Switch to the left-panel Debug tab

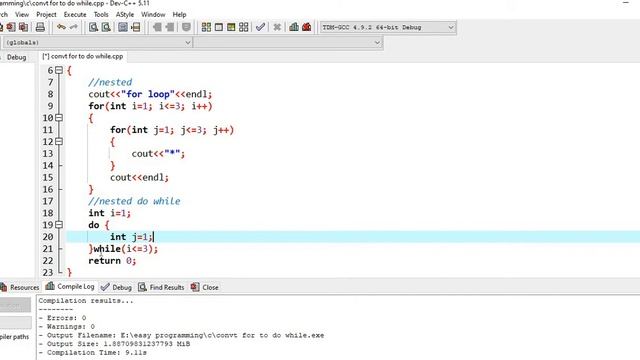tap(16, 57)
